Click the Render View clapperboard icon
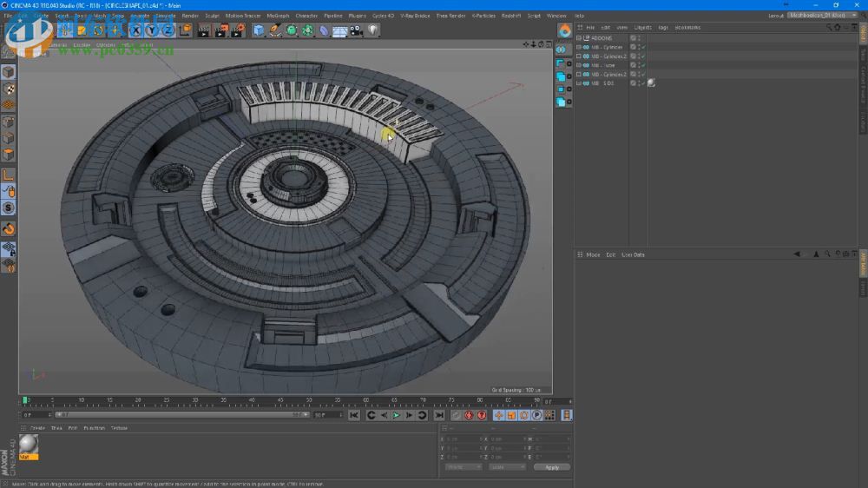This screenshot has height=488, width=868. click(204, 30)
